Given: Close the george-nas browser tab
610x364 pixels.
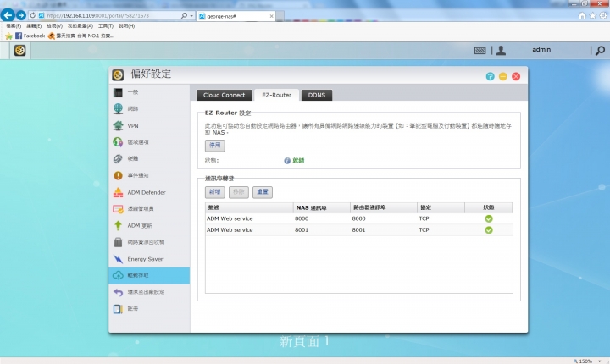Looking at the screenshot, I should [x=272, y=16].
